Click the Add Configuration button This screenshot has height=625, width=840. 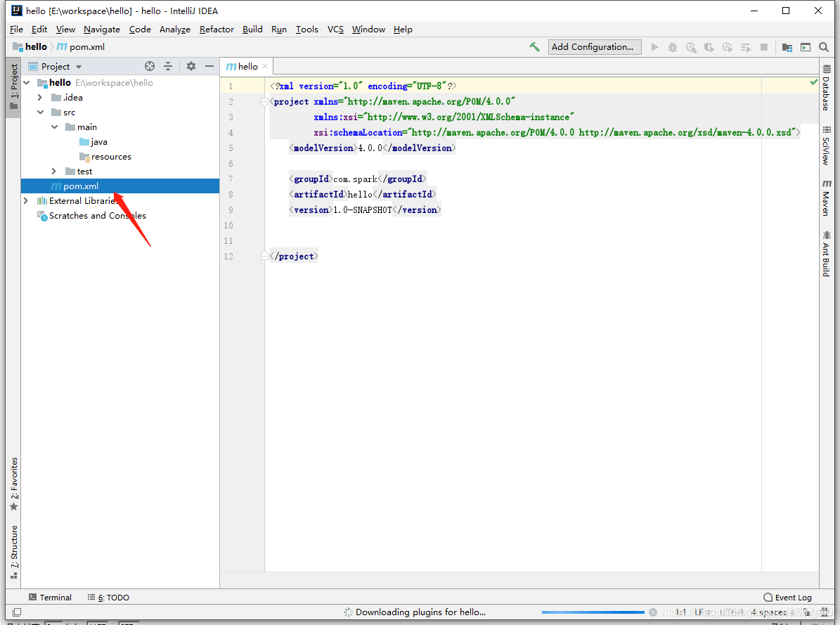594,46
